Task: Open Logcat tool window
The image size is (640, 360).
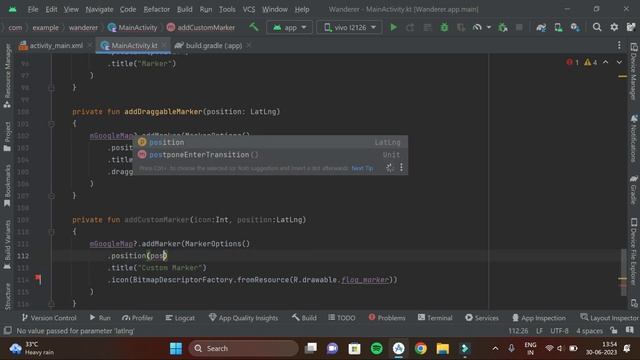Action: coord(180,318)
